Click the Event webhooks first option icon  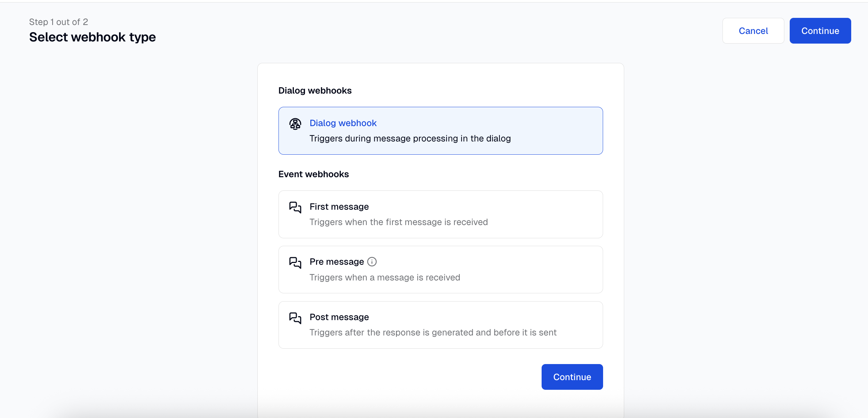295,207
